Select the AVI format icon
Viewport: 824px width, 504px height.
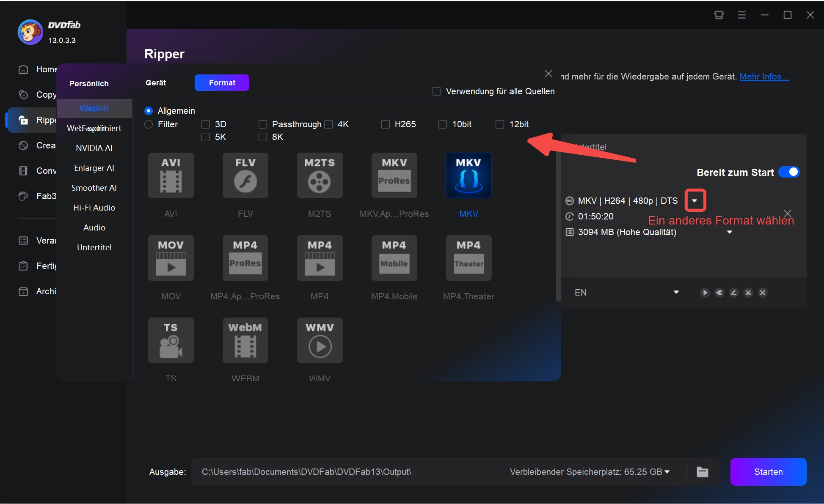[x=171, y=175]
